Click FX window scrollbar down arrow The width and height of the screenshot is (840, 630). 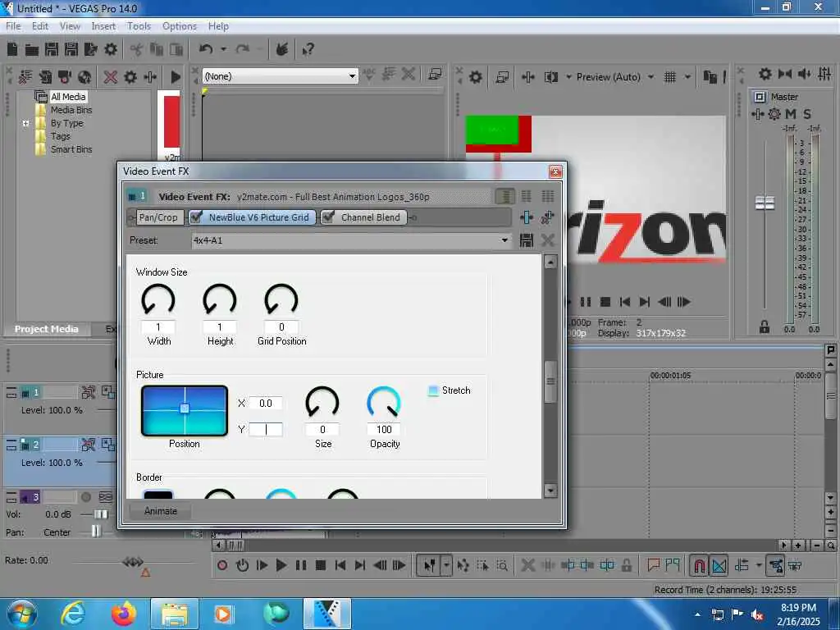pos(550,491)
